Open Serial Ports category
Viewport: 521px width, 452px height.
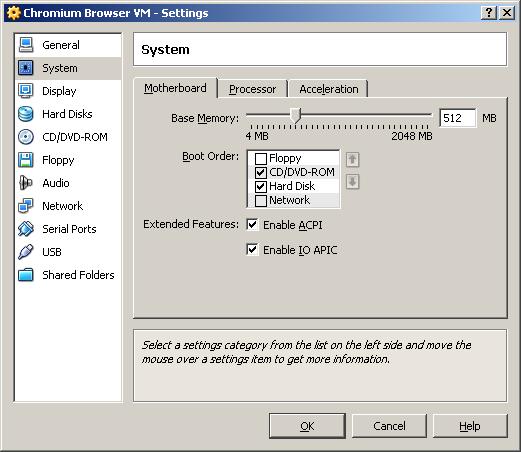pos(68,229)
